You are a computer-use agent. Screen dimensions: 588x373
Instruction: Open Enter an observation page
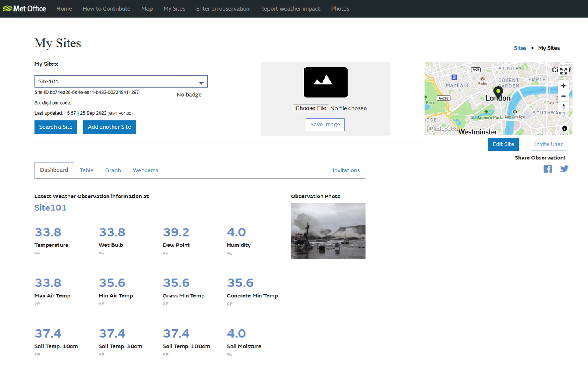223,8
